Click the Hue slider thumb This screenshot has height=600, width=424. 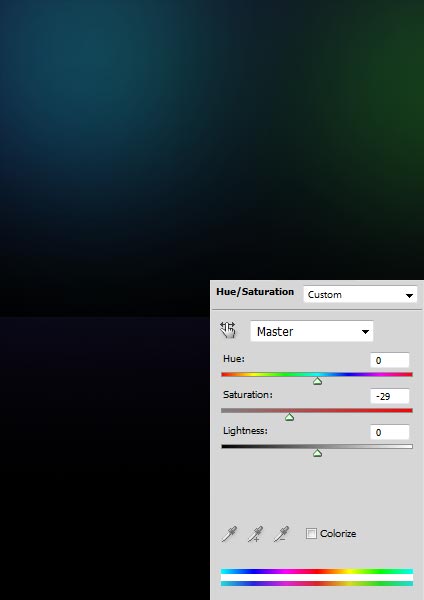(x=317, y=381)
